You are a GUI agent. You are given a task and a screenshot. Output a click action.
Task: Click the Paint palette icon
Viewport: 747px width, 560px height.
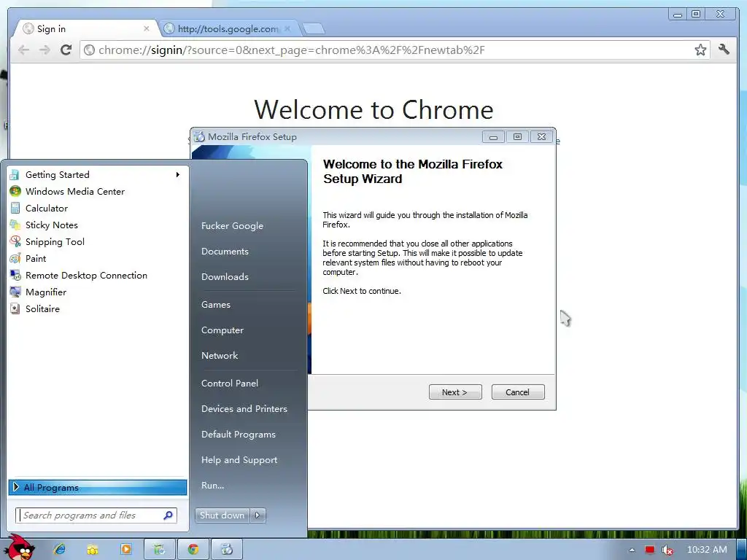coord(15,259)
